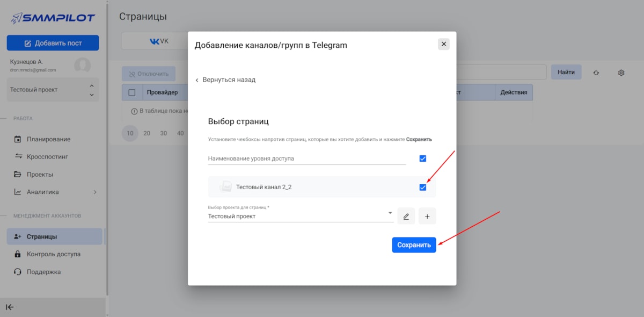The height and width of the screenshot is (317, 644).
Task: Close the Telegram dialog with X
Action: pyautogui.click(x=444, y=44)
